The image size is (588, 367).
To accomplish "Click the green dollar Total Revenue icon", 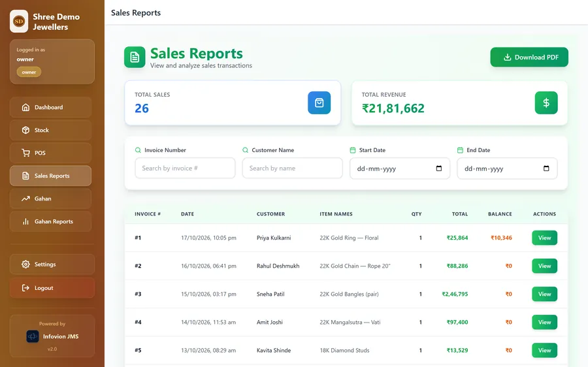I will point(546,103).
